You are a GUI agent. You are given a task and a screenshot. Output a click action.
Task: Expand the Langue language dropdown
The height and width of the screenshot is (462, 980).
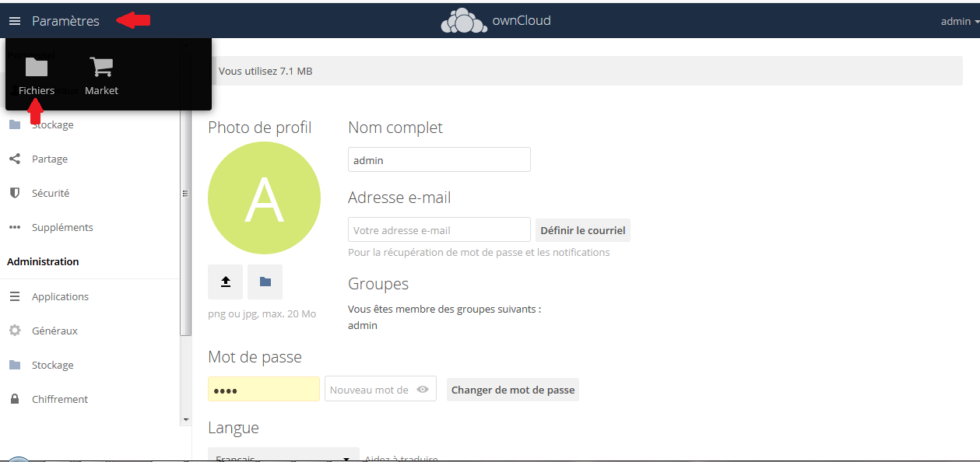[x=283, y=457]
